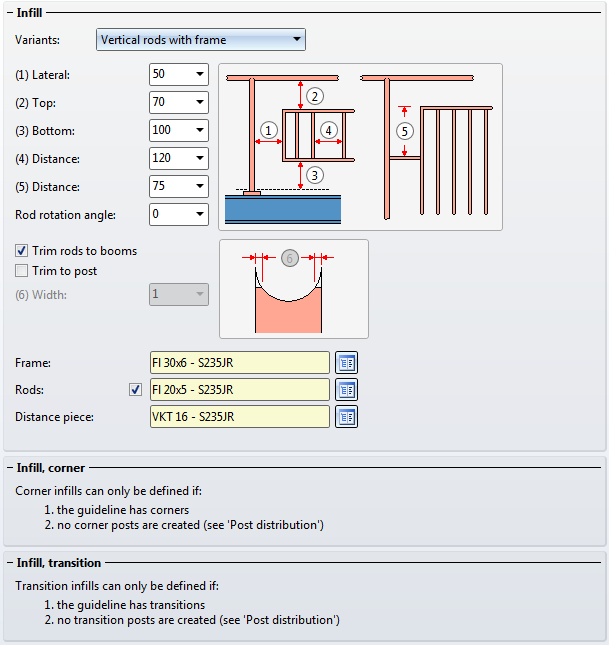Image resolution: width=609 pixels, height=645 pixels.
Task: Collapse the Infill, transition section
Action: (x=10, y=563)
